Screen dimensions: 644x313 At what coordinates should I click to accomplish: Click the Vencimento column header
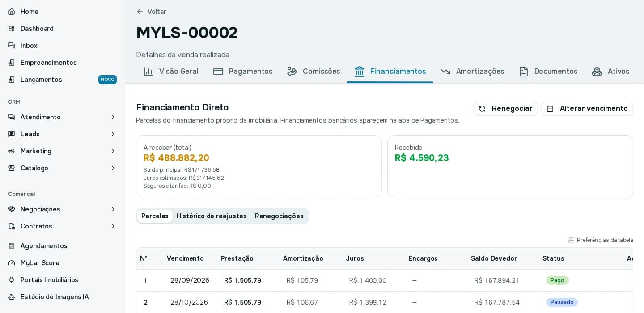(185, 258)
